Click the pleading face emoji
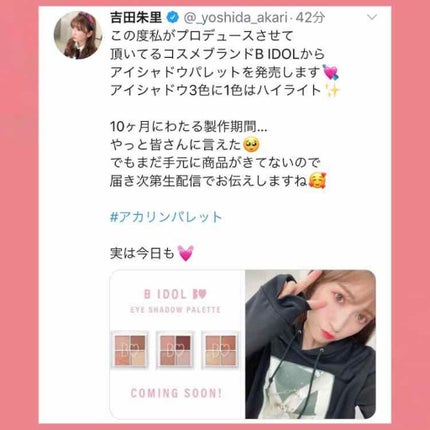This screenshot has height=430, width=430. 252,145
